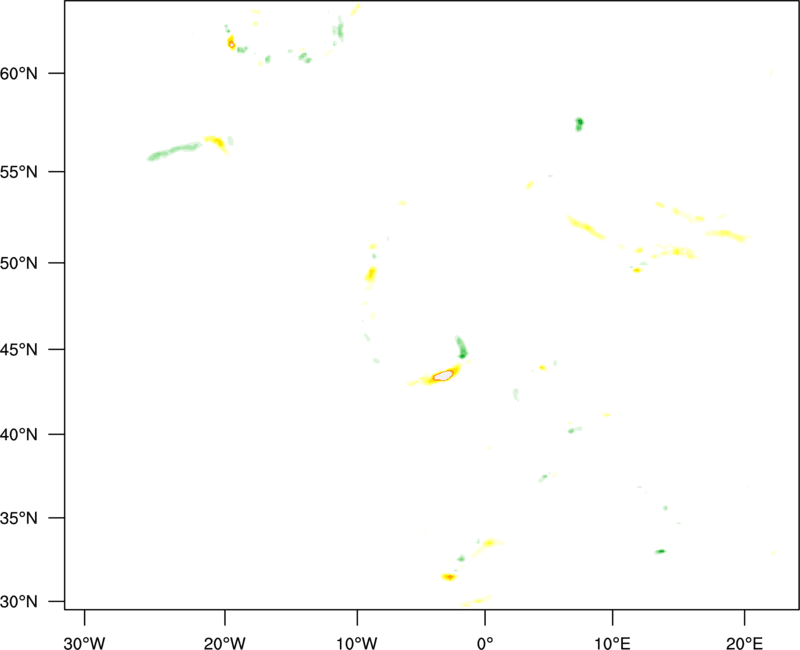The height and width of the screenshot is (650, 800).
Task: Click the 30°W longitude label
Action: pos(84,643)
